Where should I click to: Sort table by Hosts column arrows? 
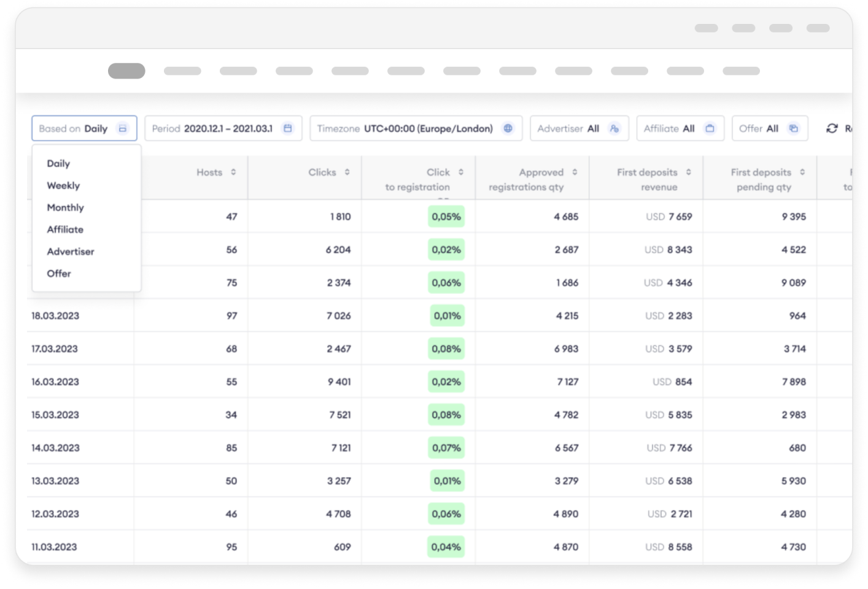pos(233,172)
